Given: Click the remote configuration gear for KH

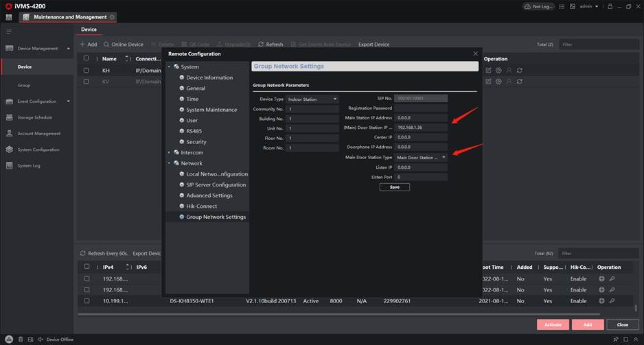Looking at the screenshot, I should coord(498,70).
